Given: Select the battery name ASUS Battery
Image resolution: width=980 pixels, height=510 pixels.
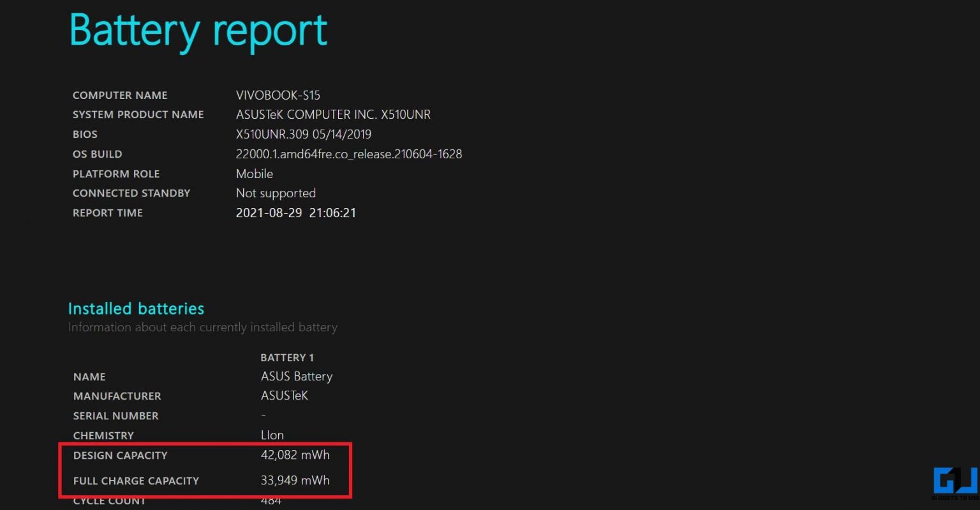Looking at the screenshot, I should tap(296, 377).
